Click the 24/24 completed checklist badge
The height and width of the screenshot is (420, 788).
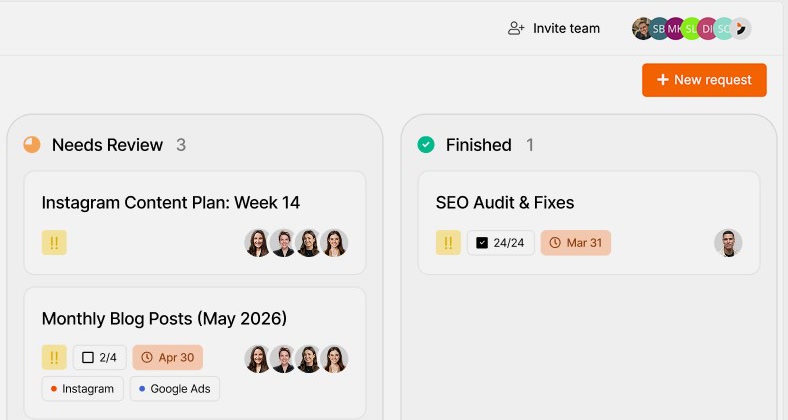[x=501, y=243]
